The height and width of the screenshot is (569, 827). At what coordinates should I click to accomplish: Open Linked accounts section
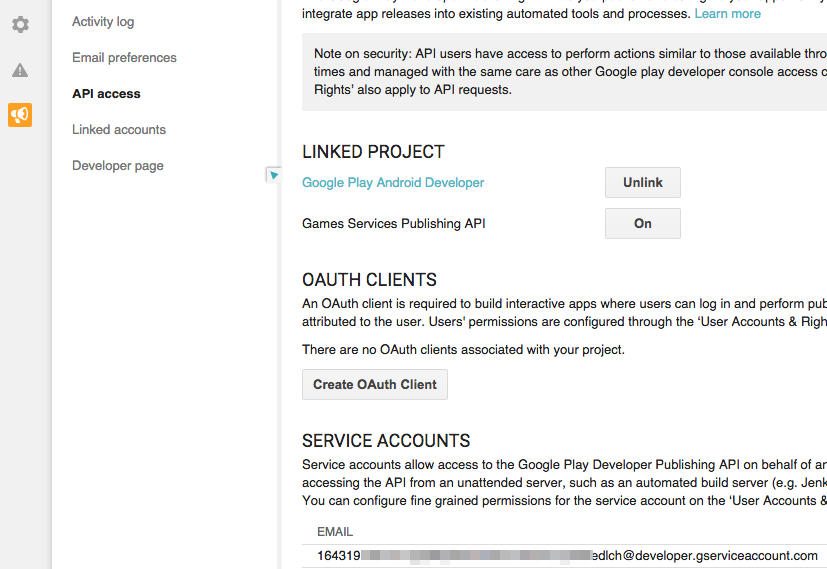click(119, 129)
